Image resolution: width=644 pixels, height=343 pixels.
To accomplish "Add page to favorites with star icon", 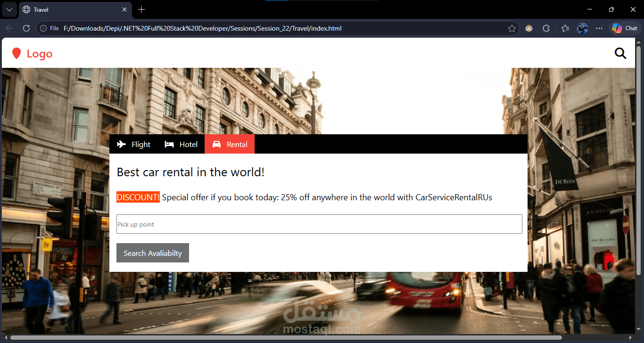I will click(512, 28).
